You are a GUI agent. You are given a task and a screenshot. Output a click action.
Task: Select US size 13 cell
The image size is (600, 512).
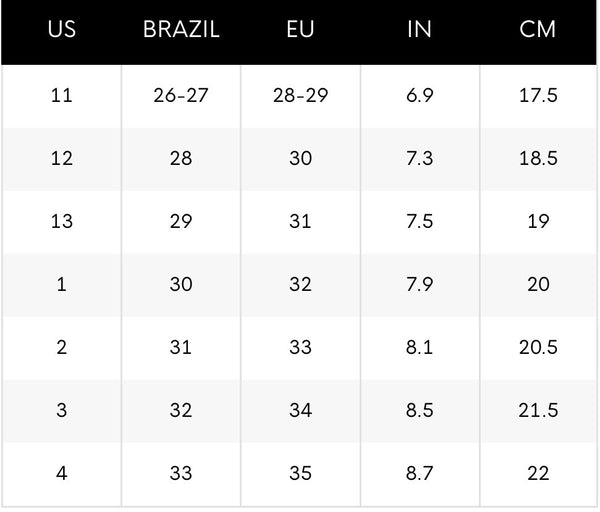(62, 221)
